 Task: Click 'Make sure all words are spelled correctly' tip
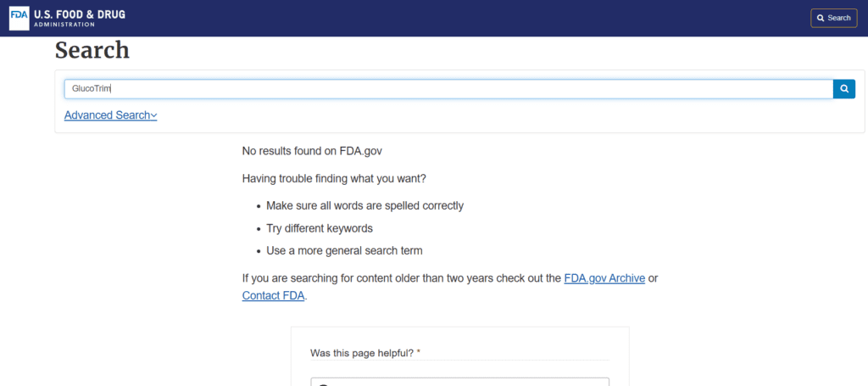point(364,205)
